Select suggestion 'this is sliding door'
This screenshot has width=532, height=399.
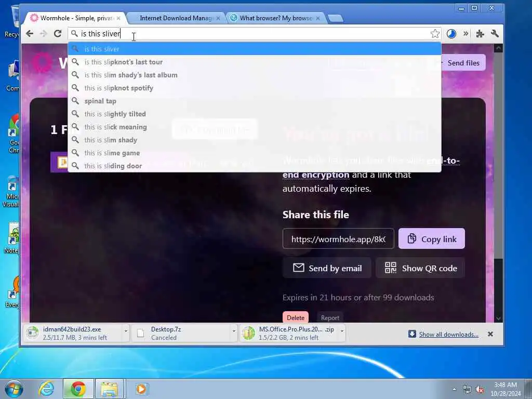(255, 166)
